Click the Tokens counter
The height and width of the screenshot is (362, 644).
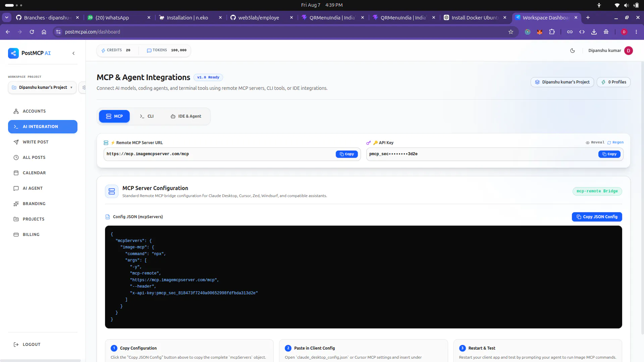click(x=167, y=50)
